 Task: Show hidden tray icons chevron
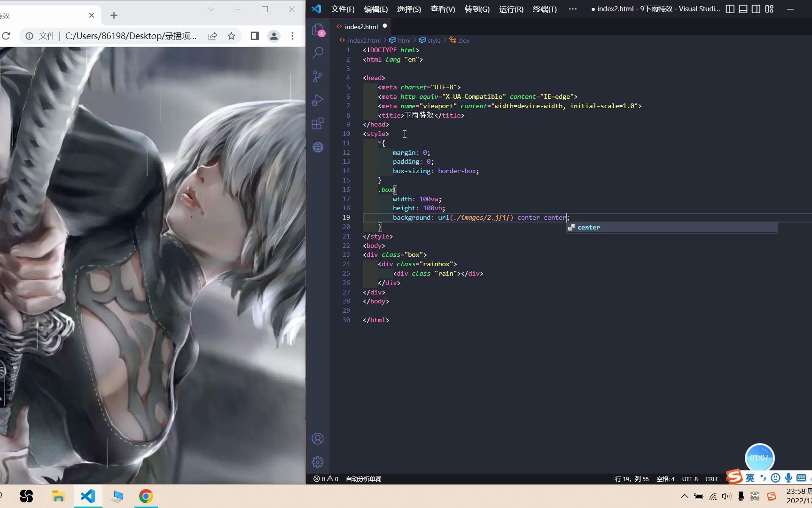pyautogui.click(x=685, y=496)
